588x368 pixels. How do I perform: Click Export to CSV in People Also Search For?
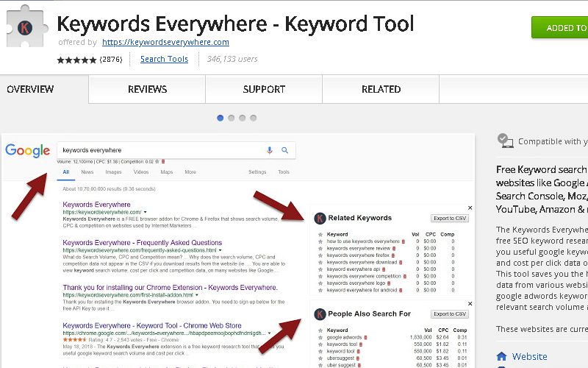pos(450,314)
